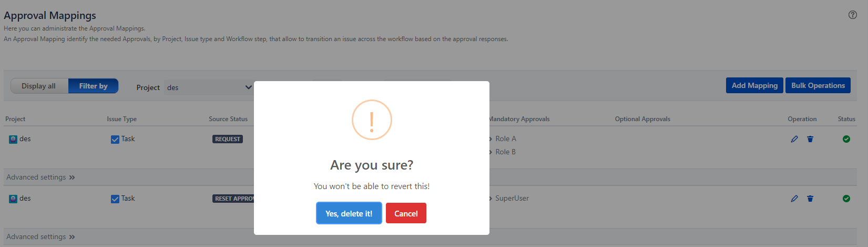
Task: Click green status check for REQUEST row
Action: coord(846,139)
